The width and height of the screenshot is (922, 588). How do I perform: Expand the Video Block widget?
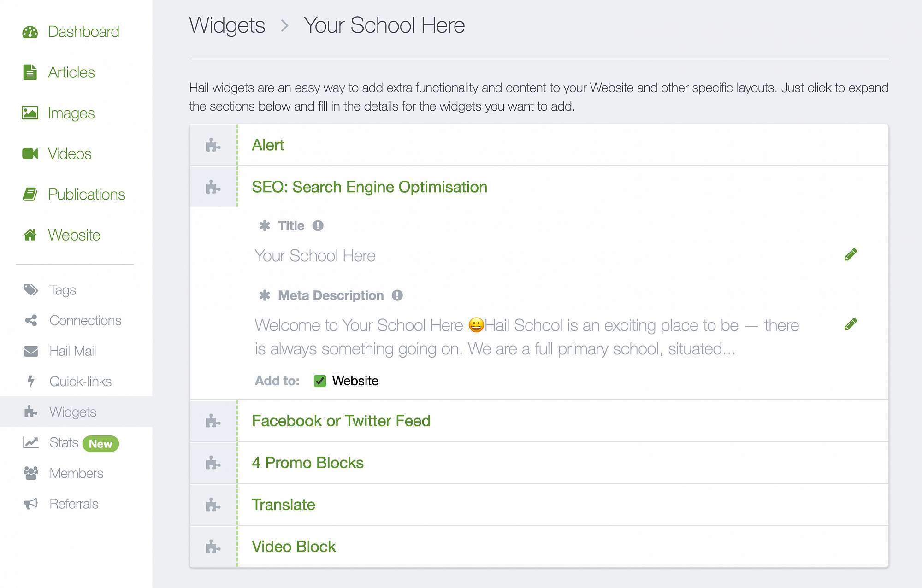coord(294,547)
